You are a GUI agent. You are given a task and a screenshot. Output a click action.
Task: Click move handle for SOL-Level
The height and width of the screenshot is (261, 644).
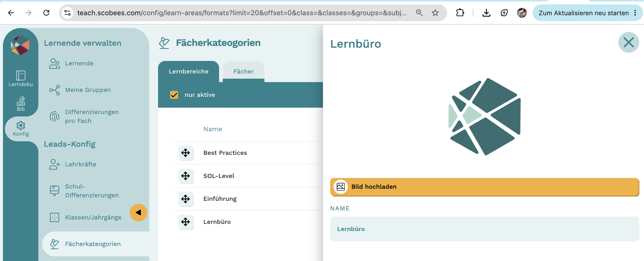click(186, 176)
